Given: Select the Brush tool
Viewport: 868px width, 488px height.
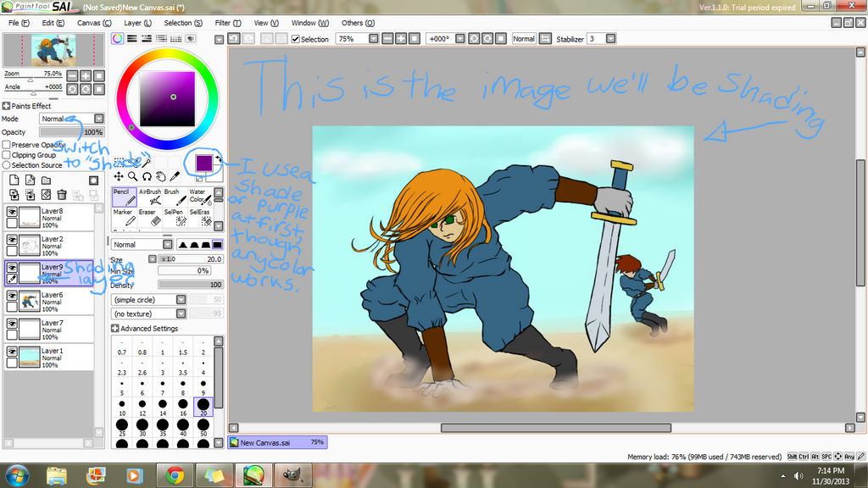Looking at the screenshot, I should pyautogui.click(x=175, y=197).
